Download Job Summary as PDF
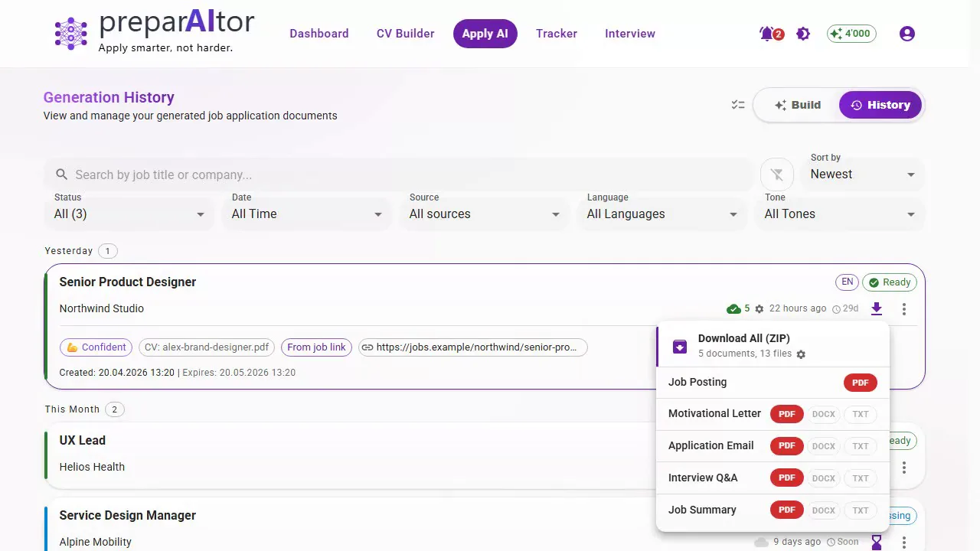The height and width of the screenshot is (551, 980). [x=787, y=510]
